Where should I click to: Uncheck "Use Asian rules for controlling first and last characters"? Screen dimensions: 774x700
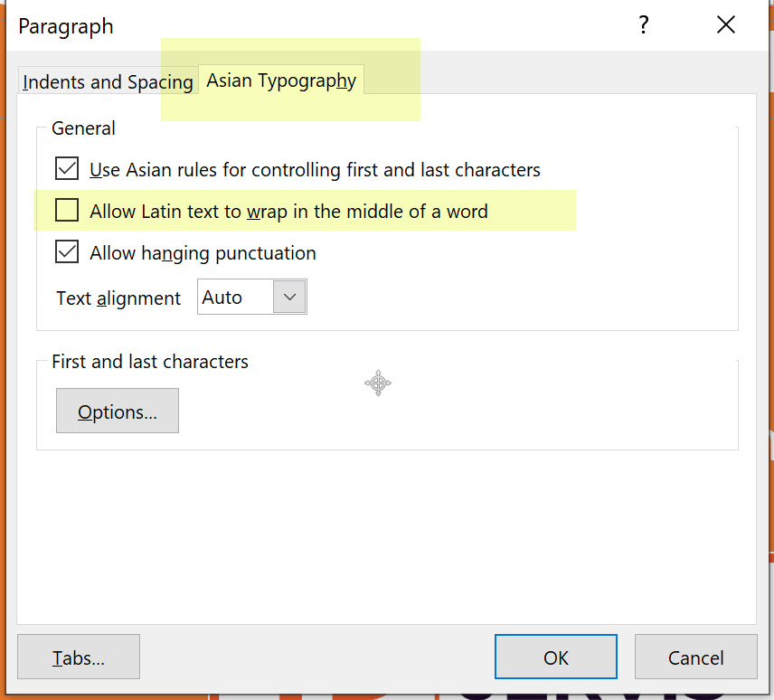click(x=66, y=168)
